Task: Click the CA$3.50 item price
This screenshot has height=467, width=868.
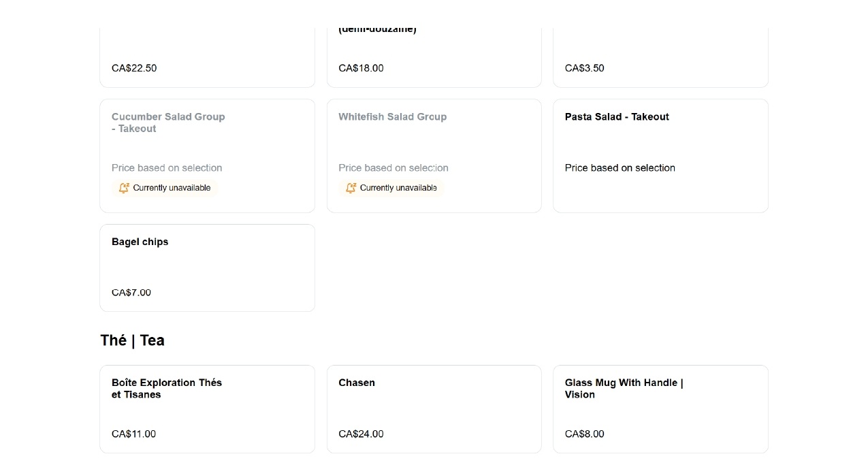Action: 584,68
